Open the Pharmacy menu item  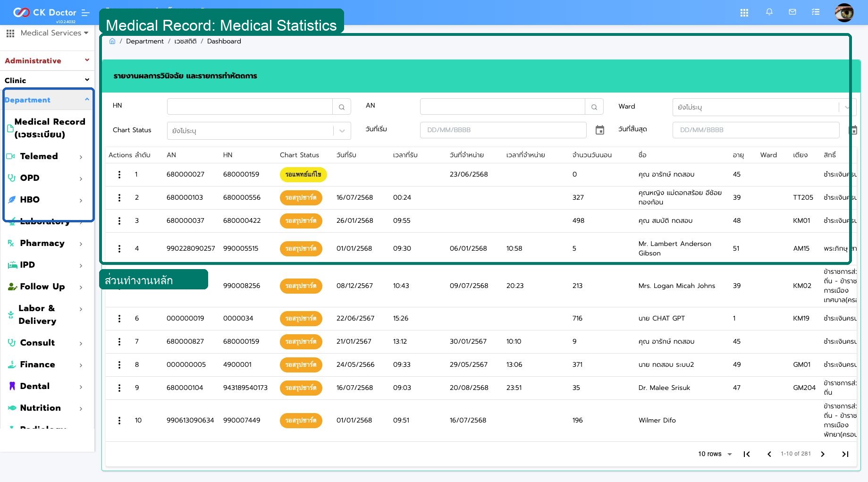[x=46, y=243]
